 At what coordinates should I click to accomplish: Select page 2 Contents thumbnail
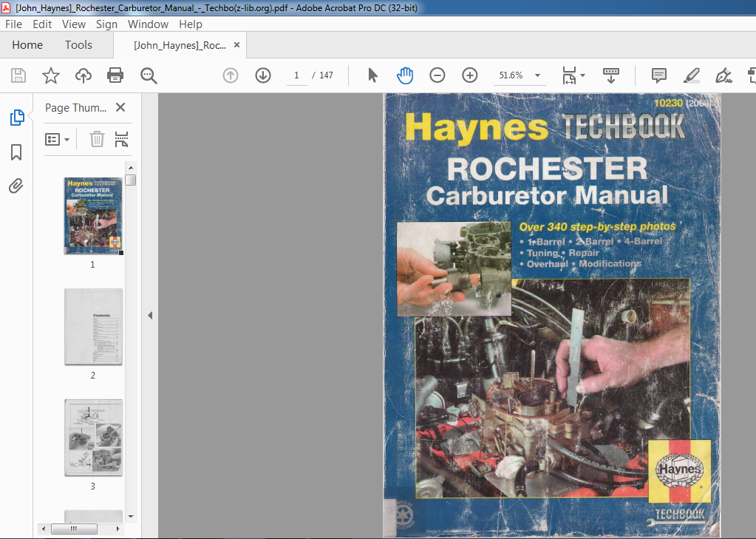point(93,327)
